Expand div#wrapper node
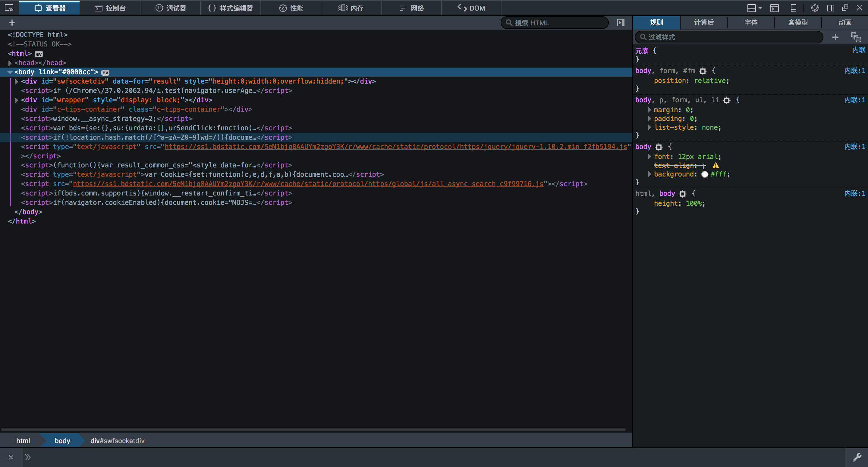The image size is (868, 467). (x=17, y=100)
